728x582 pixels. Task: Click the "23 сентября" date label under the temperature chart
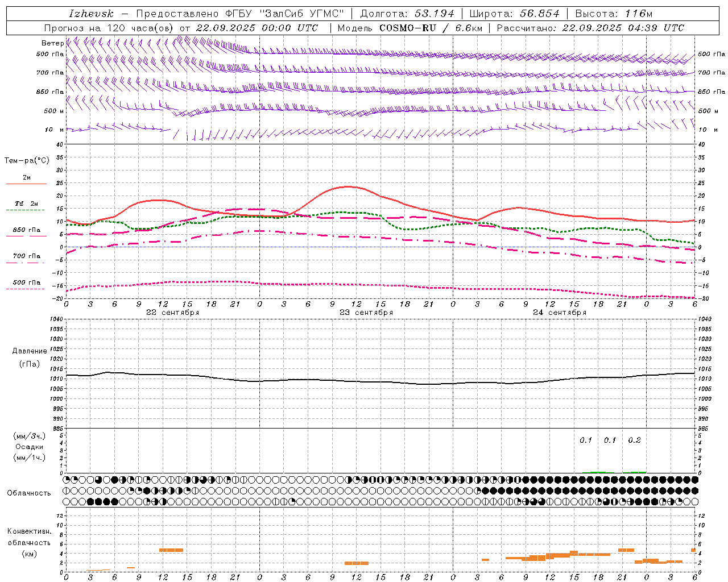point(366,313)
